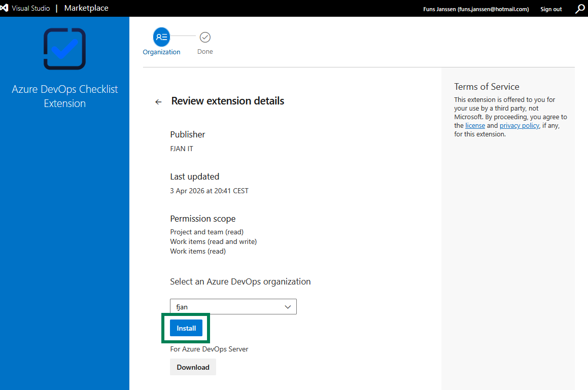Screen dimensions: 588x390
Task: Open the Azure DevOps organization dropdown
Action: pos(233,306)
